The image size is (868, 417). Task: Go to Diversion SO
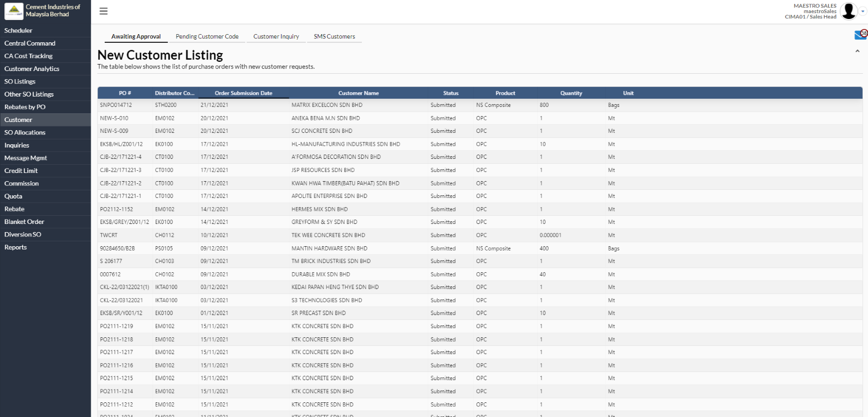(x=46, y=234)
